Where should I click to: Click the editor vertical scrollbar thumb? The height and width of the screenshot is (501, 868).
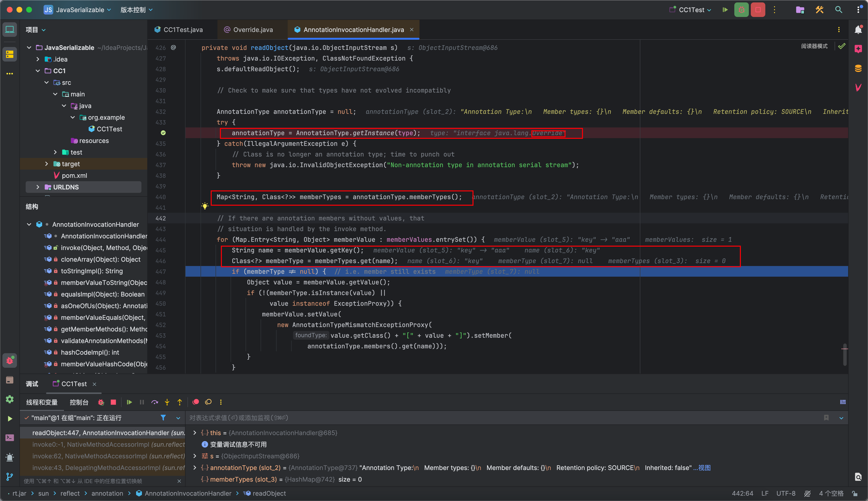pyautogui.click(x=845, y=354)
